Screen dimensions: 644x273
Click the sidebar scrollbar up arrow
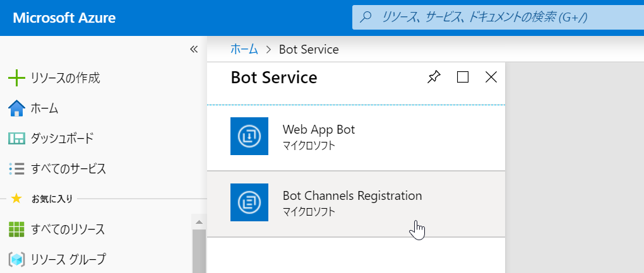tap(199, 222)
